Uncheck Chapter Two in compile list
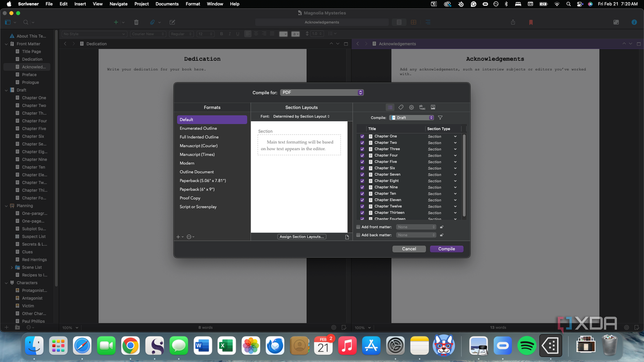Viewport: 644px width, 362px height. [362, 143]
